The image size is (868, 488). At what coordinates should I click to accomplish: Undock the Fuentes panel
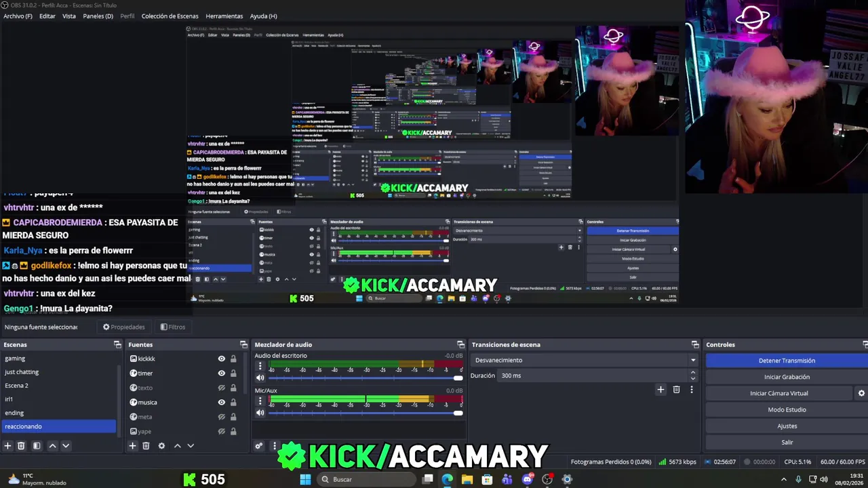[243, 344]
